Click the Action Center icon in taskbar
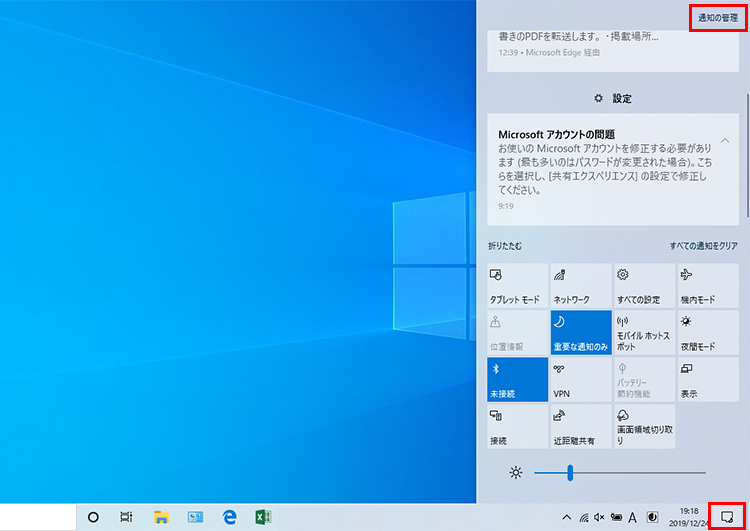Screen dimensions: 750x531 pyautogui.click(x=727, y=517)
